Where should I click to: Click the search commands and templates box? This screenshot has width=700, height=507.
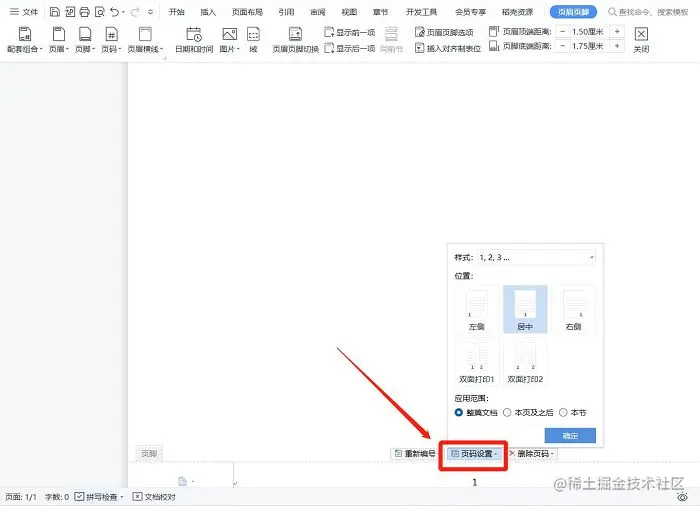tap(648, 12)
